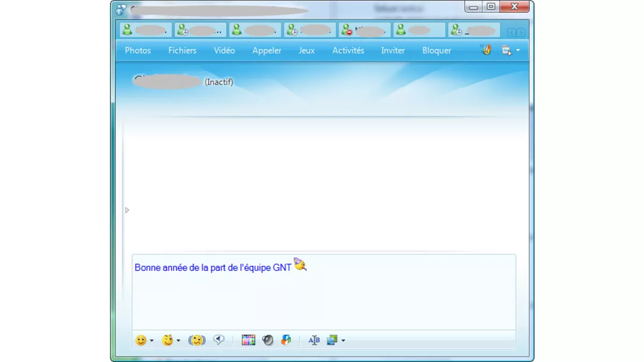The image size is (644, 362).
Task: Open the color palette for text
Action: [x=248, y=341]
